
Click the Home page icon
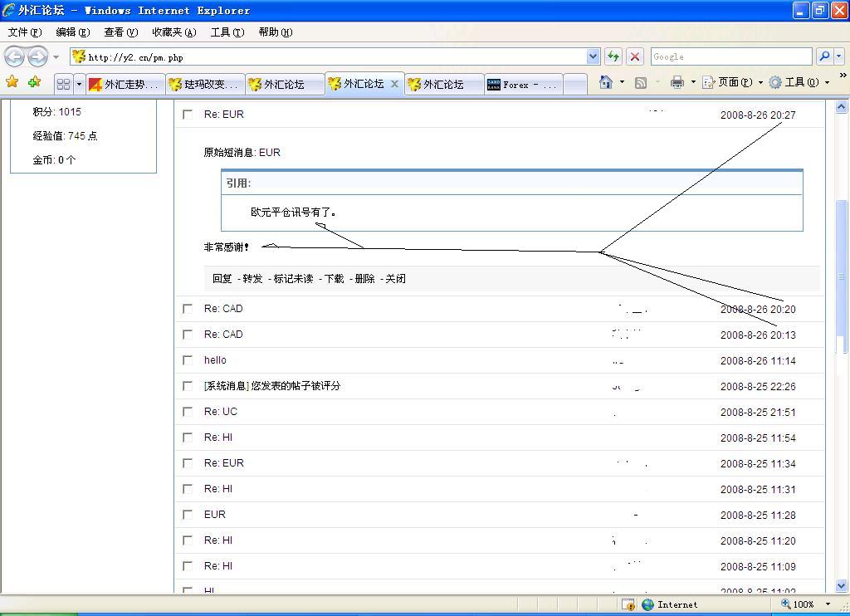605,82
